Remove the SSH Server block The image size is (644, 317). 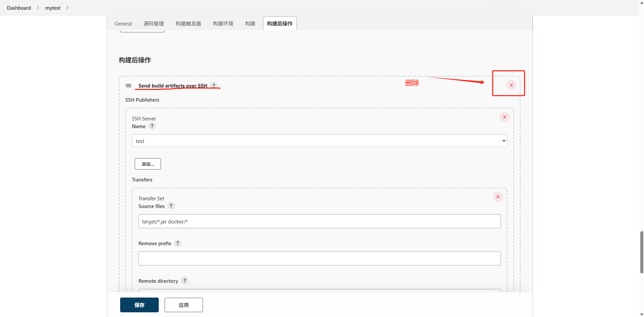point(504,117)
